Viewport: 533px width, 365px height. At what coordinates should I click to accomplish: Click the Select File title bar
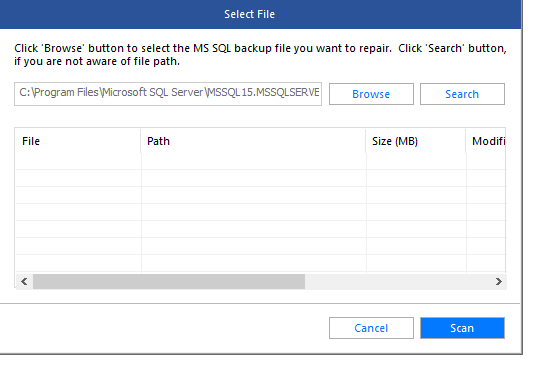(x=260, y=14)
